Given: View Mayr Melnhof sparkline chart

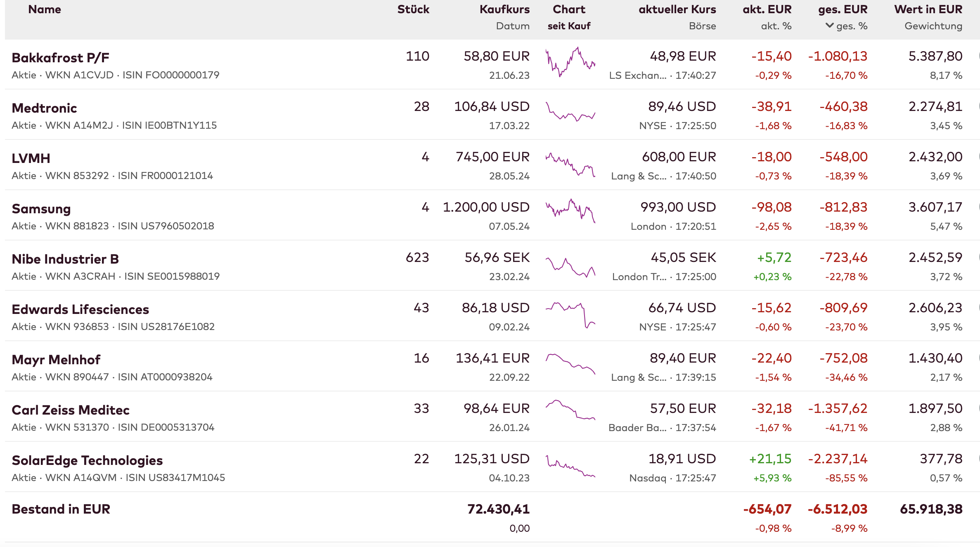Looking at the screenshot, I should click(x=570, y=364).
